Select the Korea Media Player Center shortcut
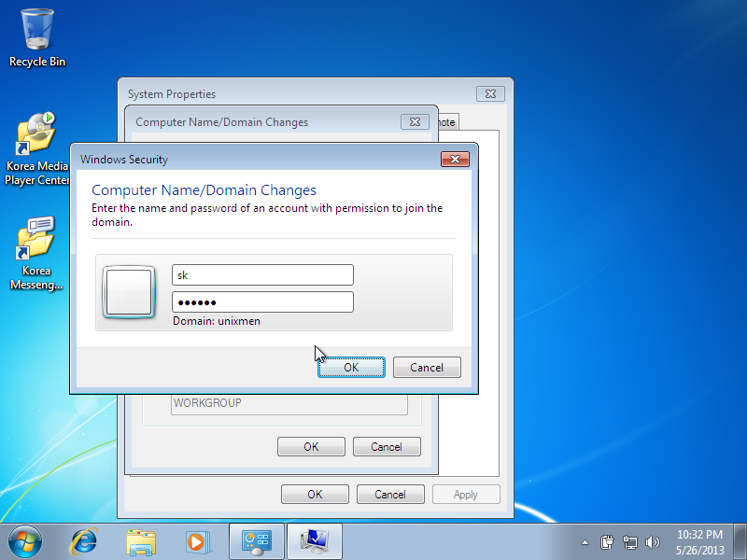 36,148
